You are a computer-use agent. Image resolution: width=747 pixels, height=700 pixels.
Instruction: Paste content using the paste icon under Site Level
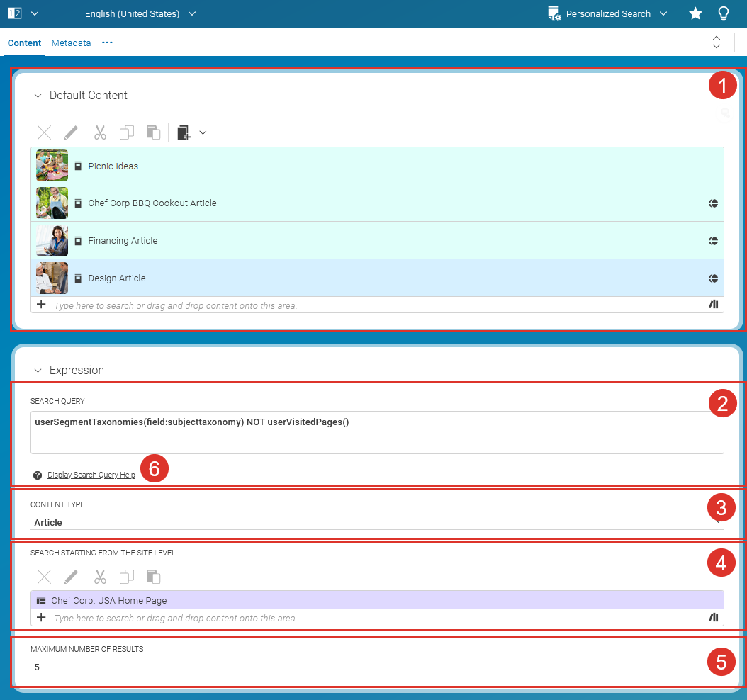coord(153,576)
